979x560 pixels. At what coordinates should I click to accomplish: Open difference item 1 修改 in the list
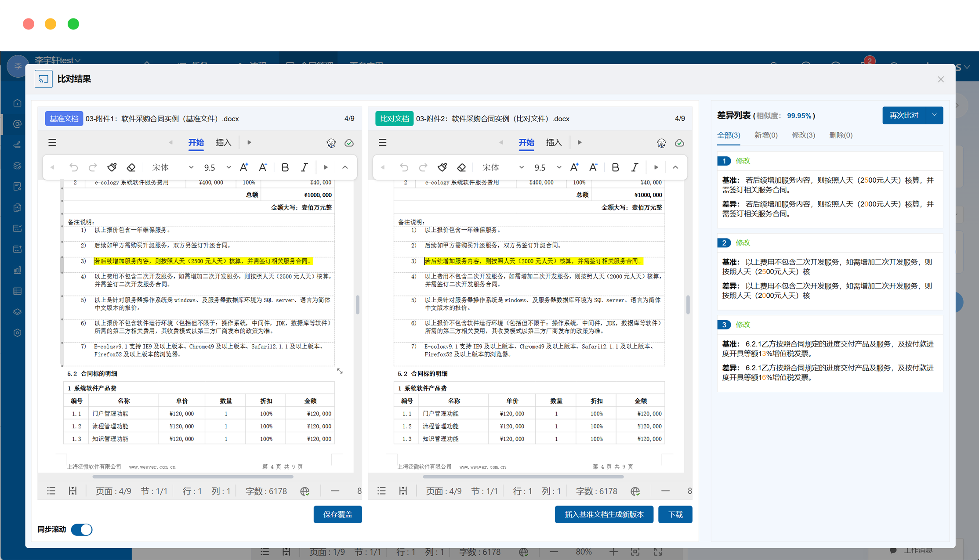point(830,189)
